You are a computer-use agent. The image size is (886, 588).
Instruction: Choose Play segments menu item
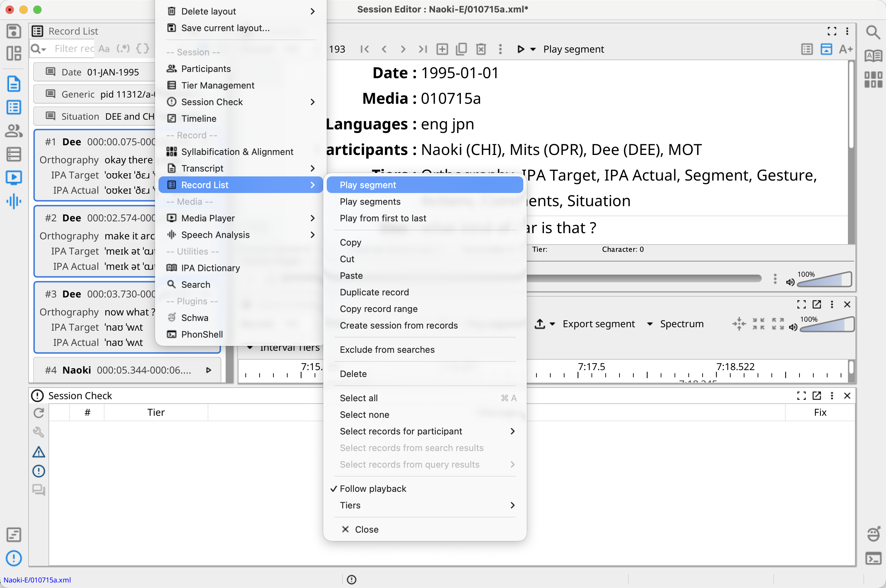point(424,202)
